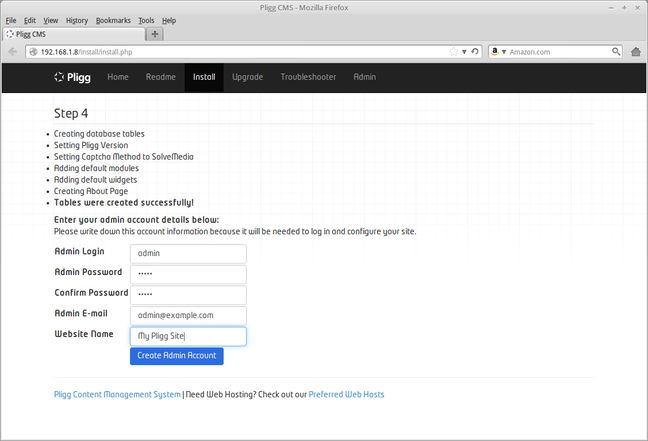
Task: Expand the search engine selector arrow
Action: point(504,52)
